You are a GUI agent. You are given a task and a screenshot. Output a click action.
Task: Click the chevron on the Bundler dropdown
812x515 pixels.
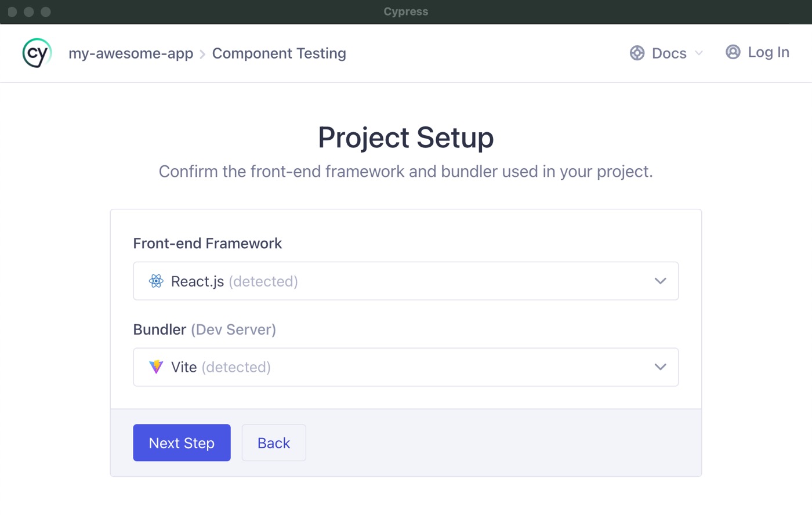(659, 367)
